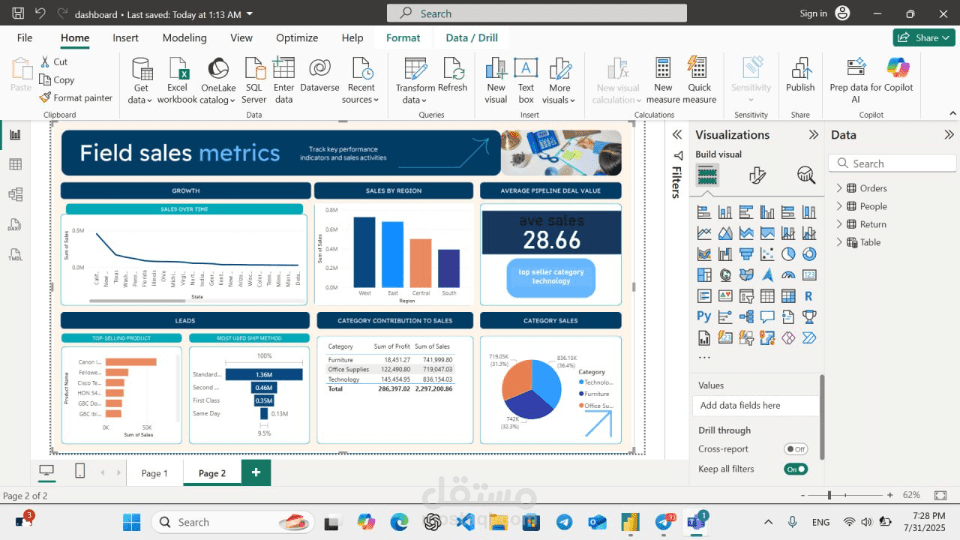Add the Python (Py) visual
This screenshot has height=540, width=960.
coord(704,317)
